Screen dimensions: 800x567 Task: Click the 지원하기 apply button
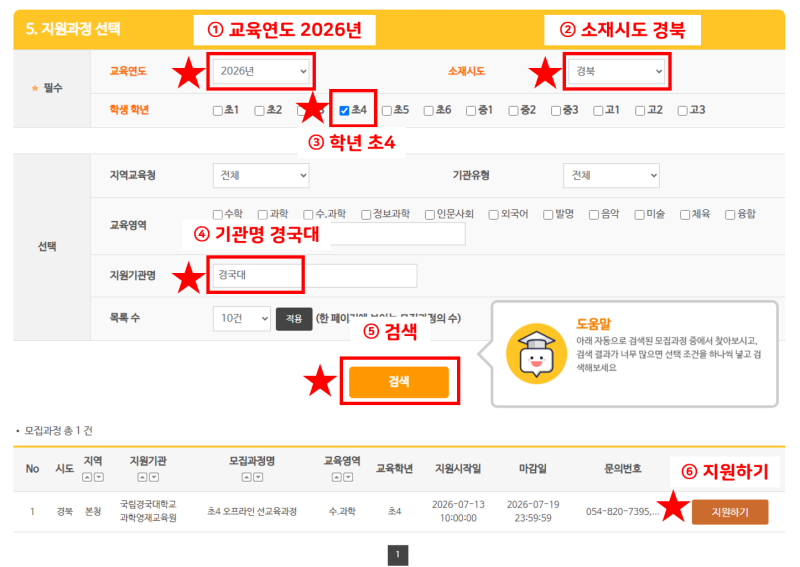730,512
